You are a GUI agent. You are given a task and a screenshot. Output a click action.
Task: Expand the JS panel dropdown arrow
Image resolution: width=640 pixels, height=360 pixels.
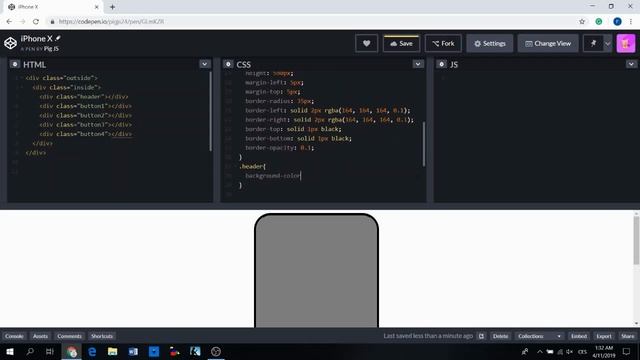coord(631,64)
